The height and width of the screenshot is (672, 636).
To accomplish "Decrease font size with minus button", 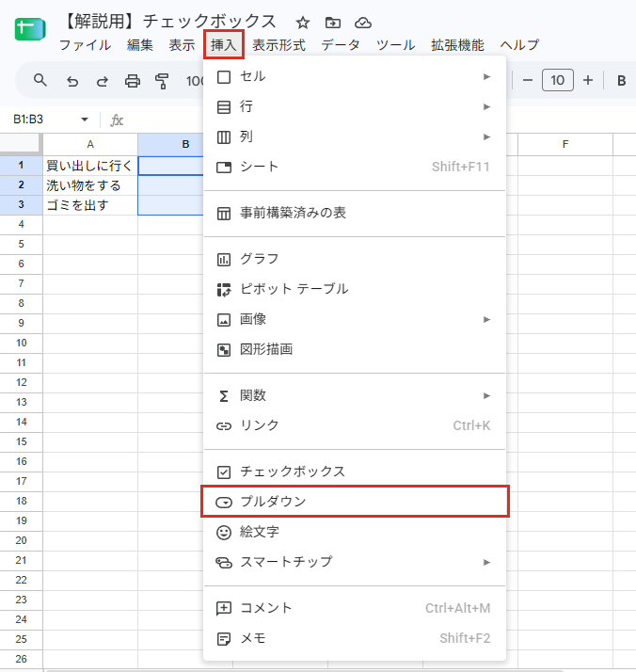I will point(528,80).
